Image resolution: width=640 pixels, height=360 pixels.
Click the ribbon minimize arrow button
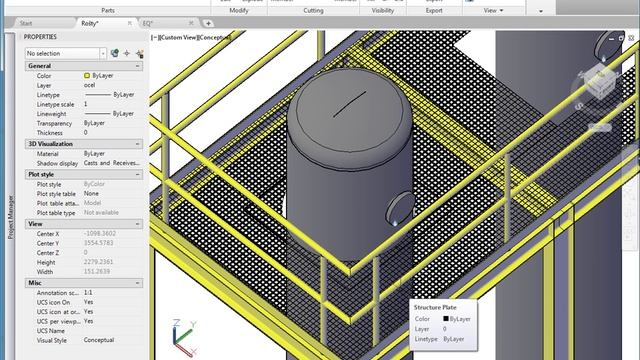541,11
